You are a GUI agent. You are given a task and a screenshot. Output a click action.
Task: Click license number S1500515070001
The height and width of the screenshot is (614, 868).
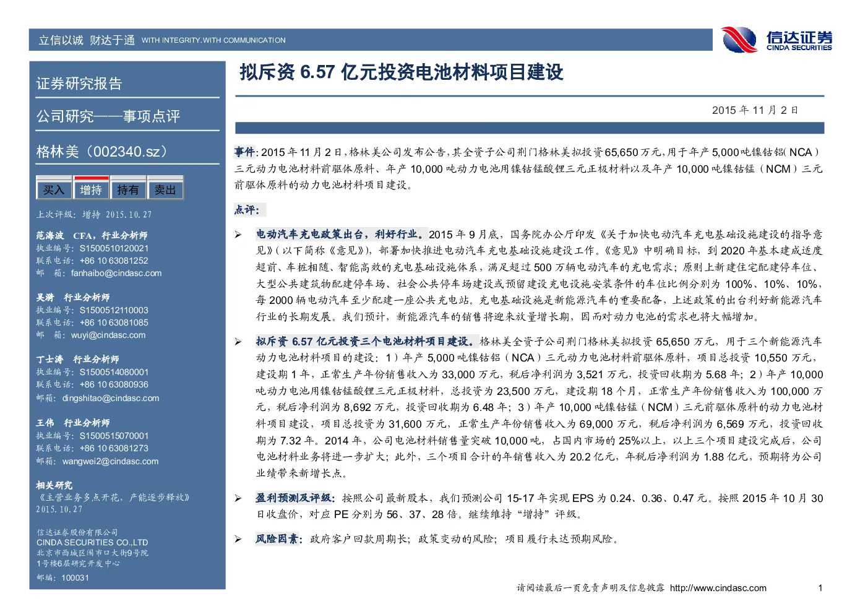(114, 436)
